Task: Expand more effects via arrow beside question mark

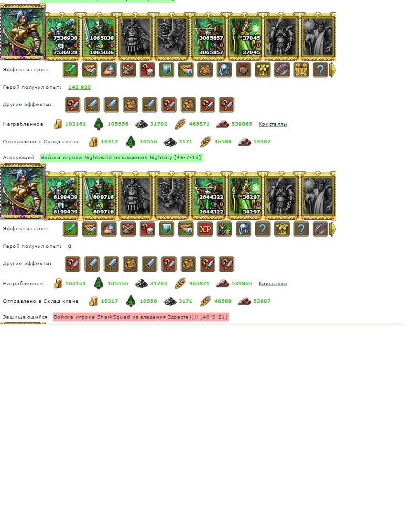Action: click(x=333, y=70)
